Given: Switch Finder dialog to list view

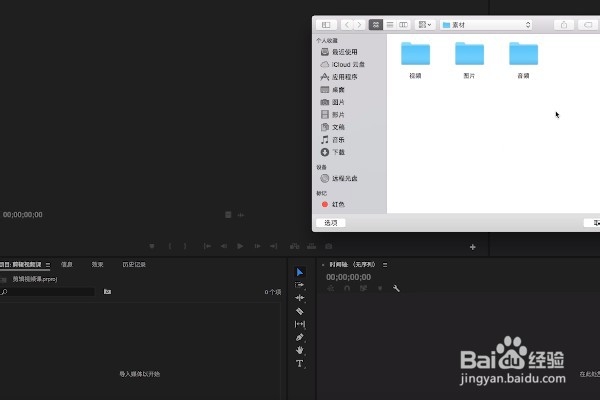Looking at the screenshot, I should point(390,25).
